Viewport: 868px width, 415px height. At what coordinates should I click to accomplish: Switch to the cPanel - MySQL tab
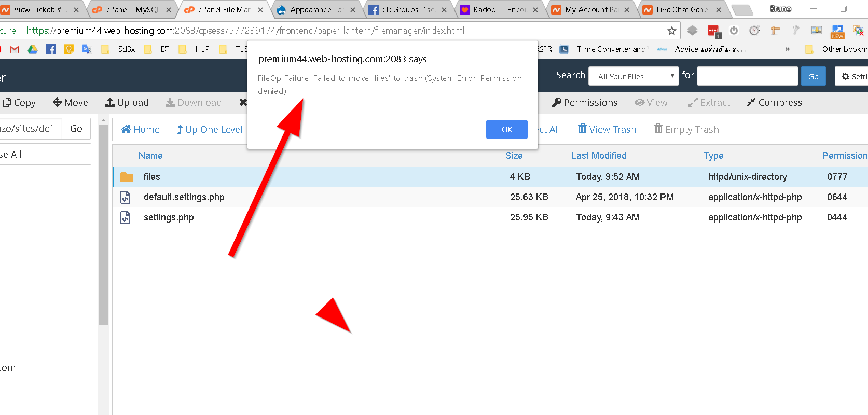pyautogui.click(x=132, y=9)
